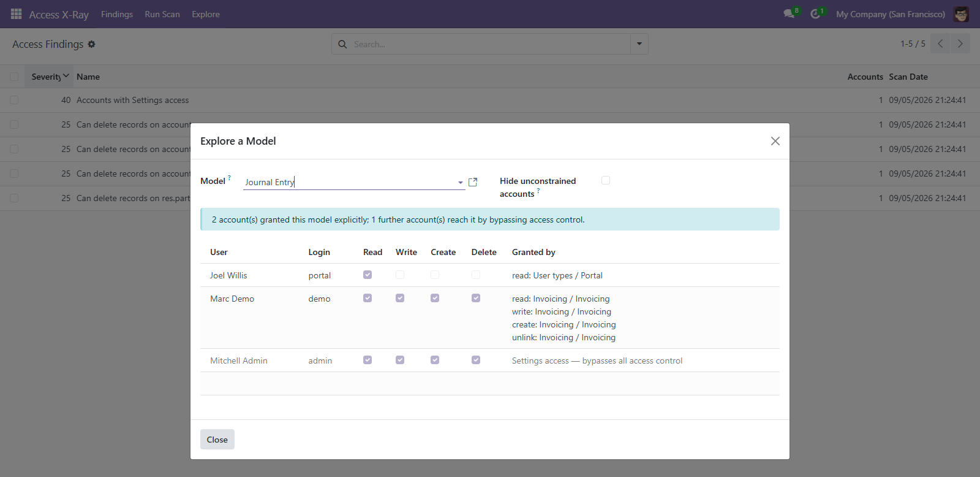Click the 'unlink: Invoicing / Invoicing' grant line

pyautogui.click(x=564, y=337)
